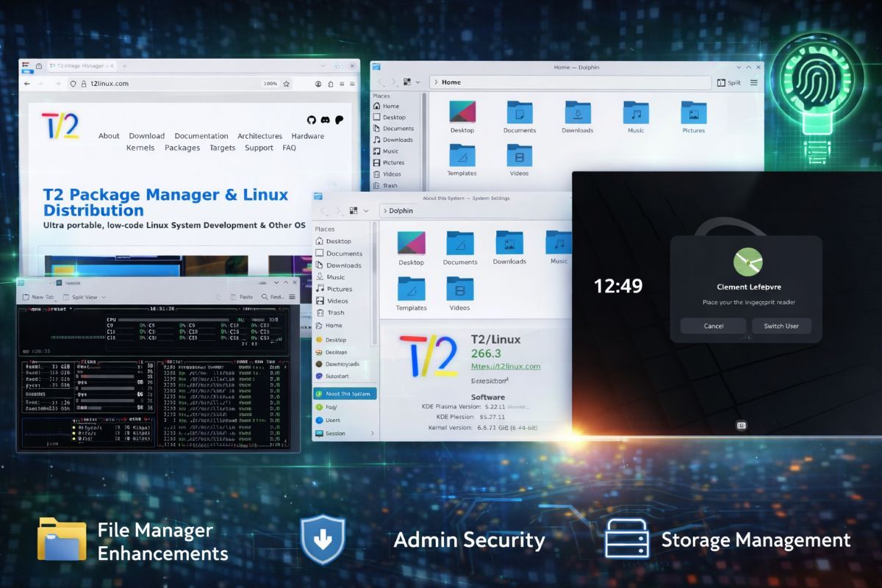Expand view mode dropdown in System Settings window
This screenshot has height=588, width=882.
(365, 210)
